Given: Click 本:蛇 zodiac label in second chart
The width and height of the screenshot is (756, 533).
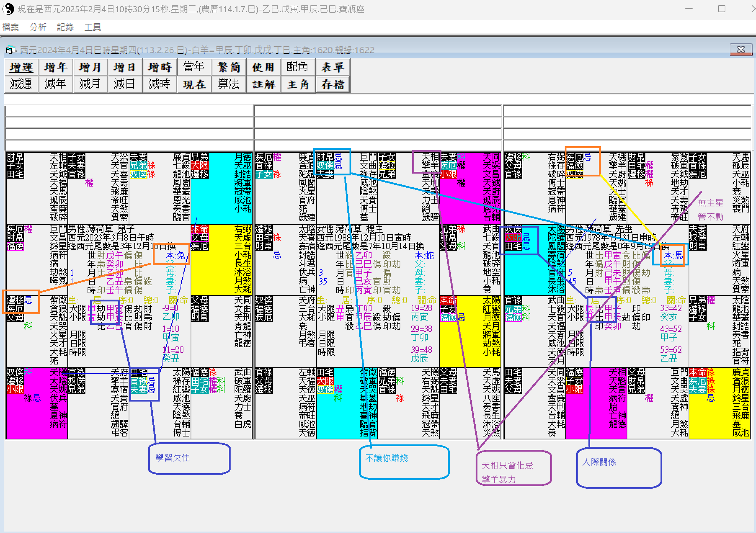Looking at the screenshot, I should [x=424, y=256].
